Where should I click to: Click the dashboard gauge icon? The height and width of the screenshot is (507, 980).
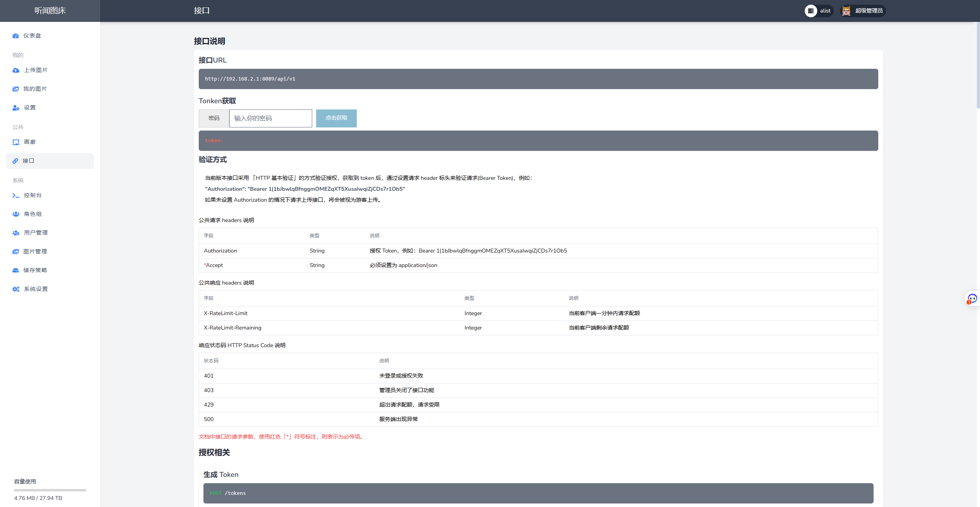point(16,36)
